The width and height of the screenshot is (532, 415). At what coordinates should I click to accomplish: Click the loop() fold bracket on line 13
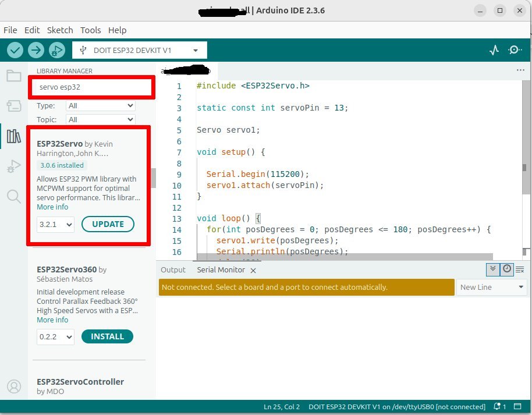pyautogui.click(x=258, y=218)
